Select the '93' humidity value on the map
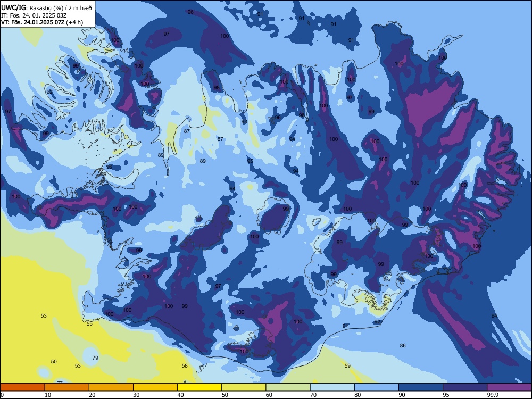The width and height of the screenshot is (532, 399). 244,121
